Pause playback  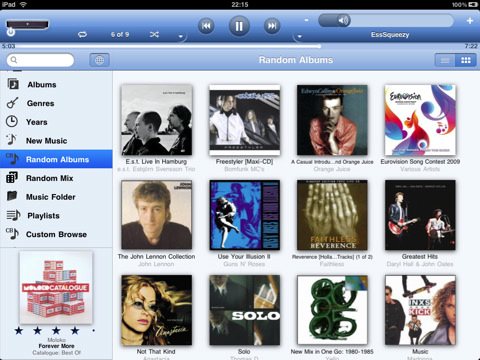[239, 26]
